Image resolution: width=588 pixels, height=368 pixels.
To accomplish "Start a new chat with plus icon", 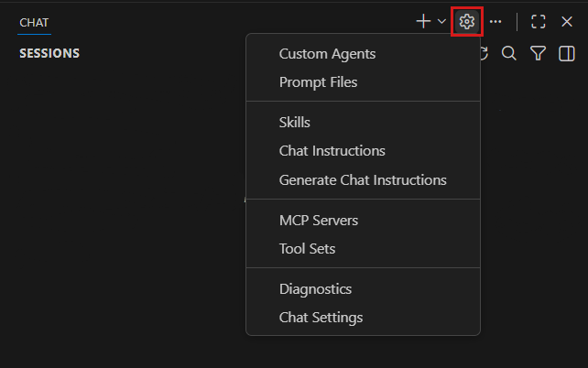I will pyautogui.click(x=423, y=21).
